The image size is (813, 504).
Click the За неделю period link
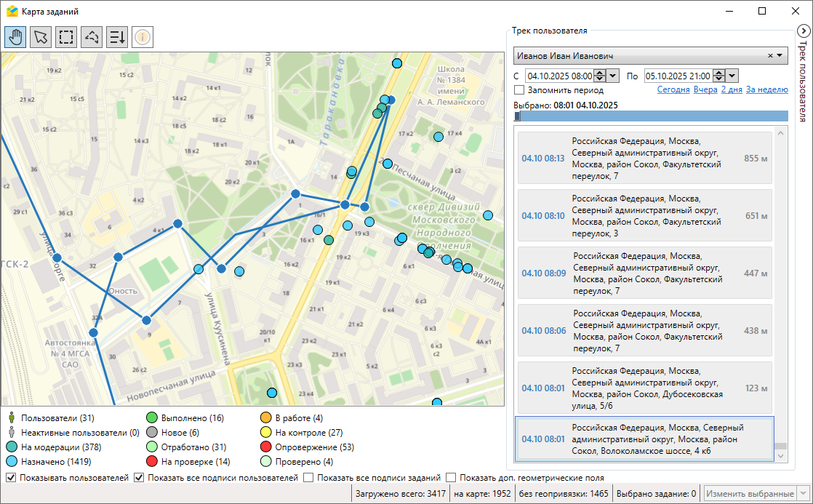(x=766, y=90)
